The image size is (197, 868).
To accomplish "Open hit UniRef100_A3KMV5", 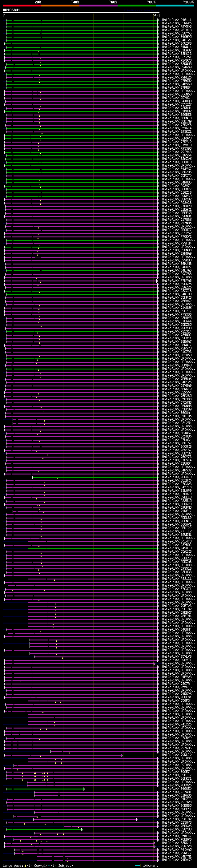I will point(177,318).
